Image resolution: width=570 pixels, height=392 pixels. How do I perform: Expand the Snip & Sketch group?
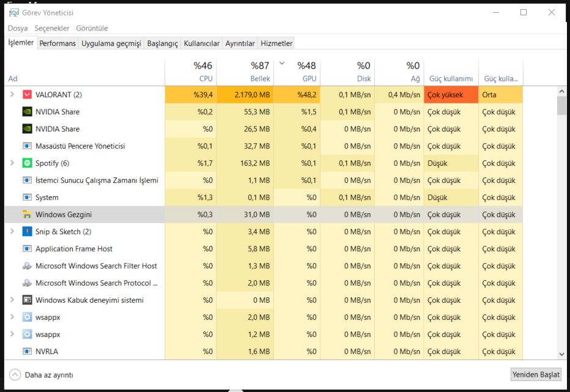pyautogui.click(x=12, y=232)
